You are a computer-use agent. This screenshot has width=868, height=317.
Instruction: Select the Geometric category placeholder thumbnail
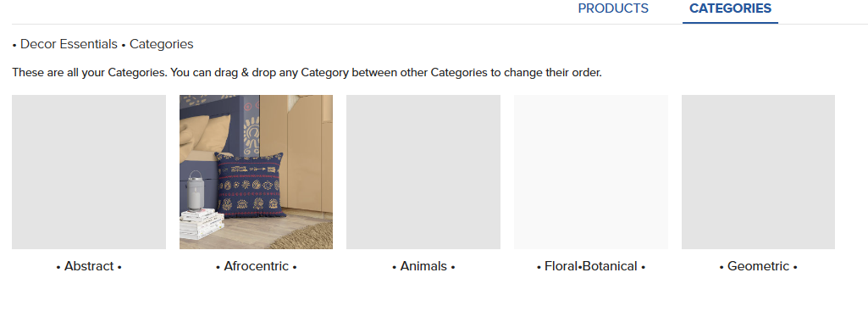pos(758,172)
